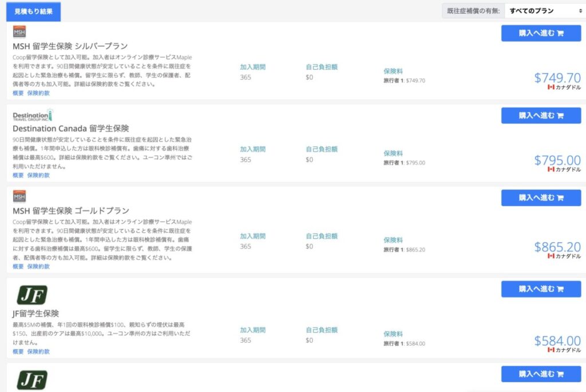Click 旅行者 1: $795.00 premium line
This screenshot has height=392, width=586.
click(405, 163)
